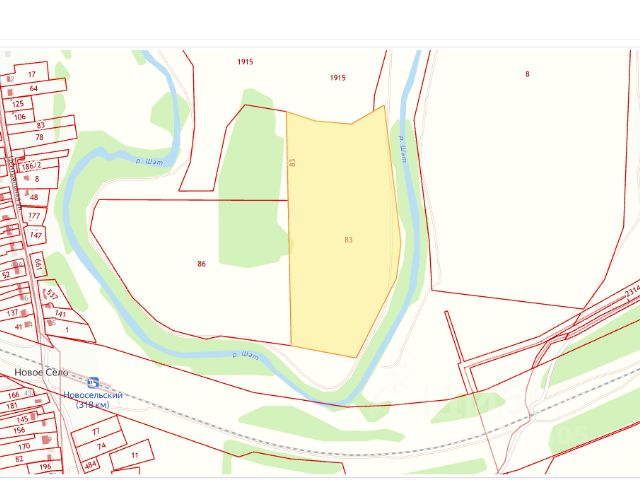Click parcel 125 in the village
This screenshot has height=480, width=640.
18,104
